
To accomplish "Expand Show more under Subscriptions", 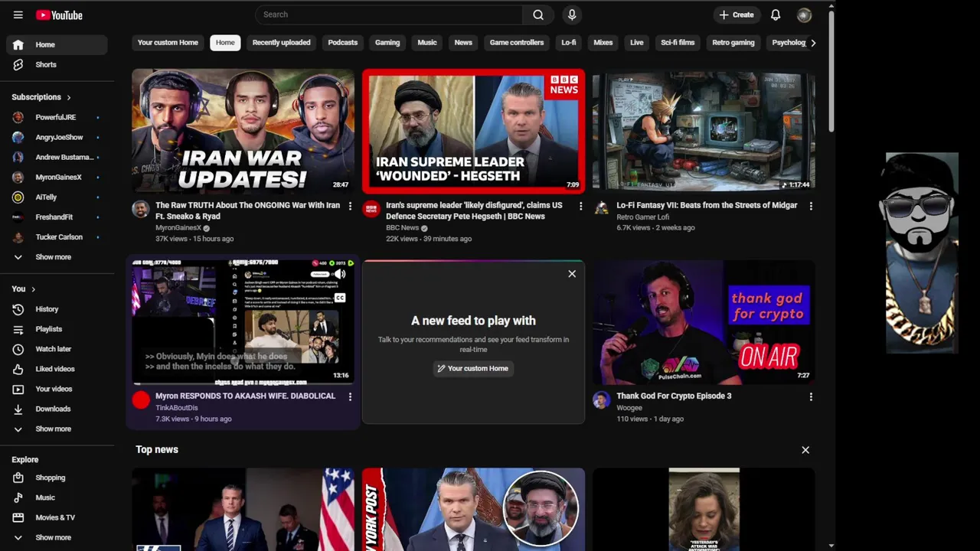I will point(57,257).
